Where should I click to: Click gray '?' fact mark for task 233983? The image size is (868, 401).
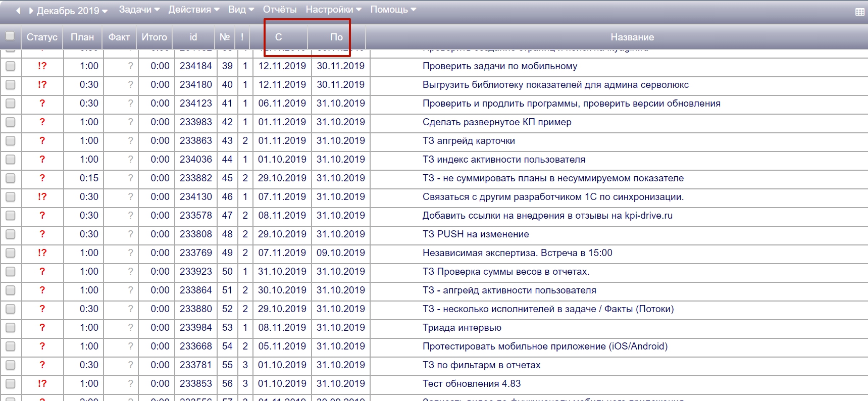130,122
